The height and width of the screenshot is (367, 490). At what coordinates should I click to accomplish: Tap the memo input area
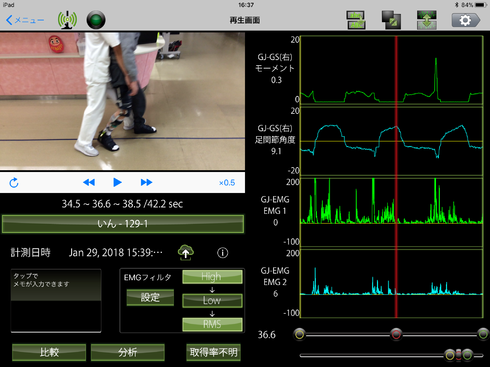(x=56, y=301)
